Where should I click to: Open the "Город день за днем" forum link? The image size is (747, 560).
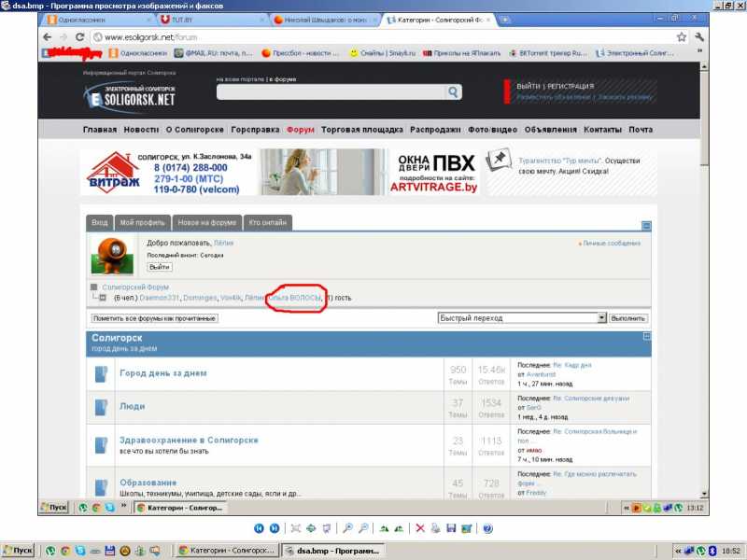pyautogui.click(x=162, y=373)
